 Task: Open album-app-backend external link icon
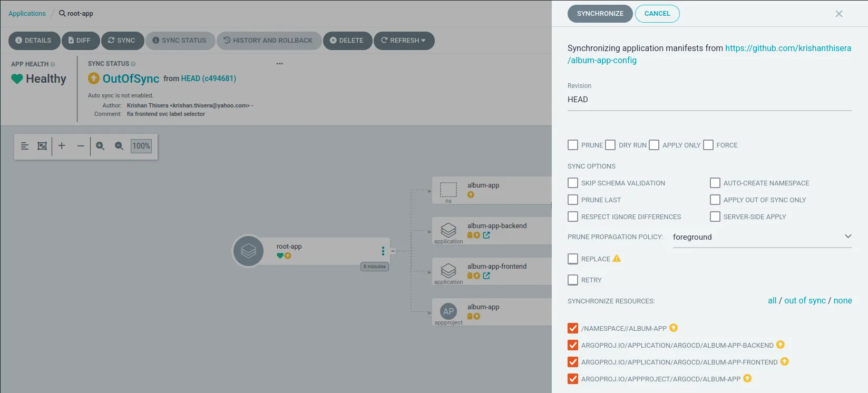pyautogui.click(x=486, y=235)
